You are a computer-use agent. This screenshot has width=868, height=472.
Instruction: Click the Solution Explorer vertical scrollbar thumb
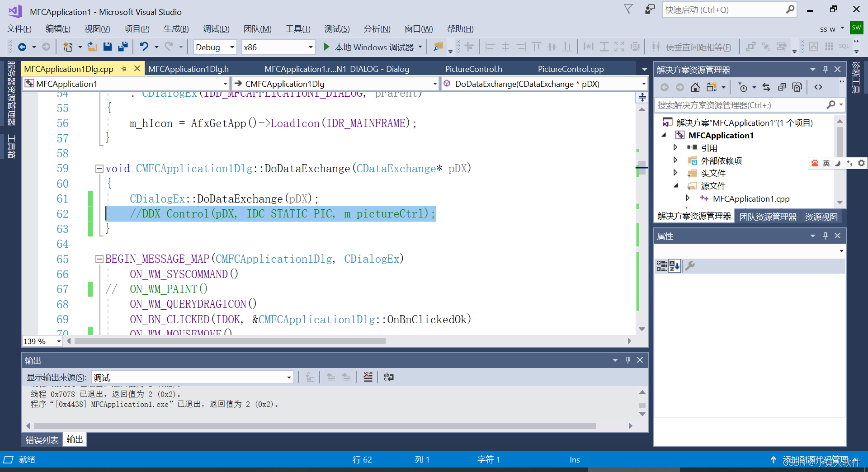tap(840, 142)
